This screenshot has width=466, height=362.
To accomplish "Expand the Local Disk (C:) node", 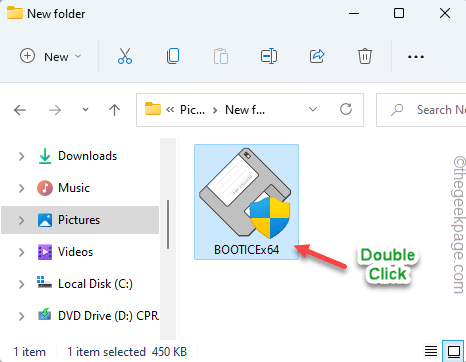I will (21, 284).
